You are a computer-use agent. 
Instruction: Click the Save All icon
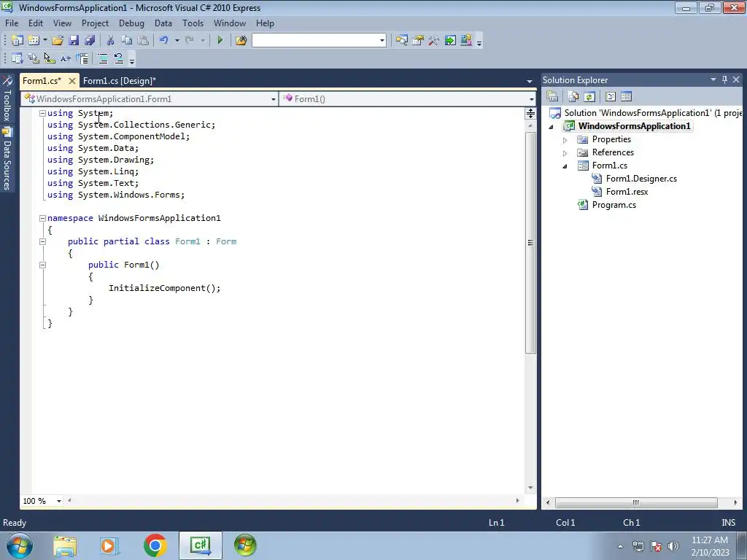coord(90,41)
